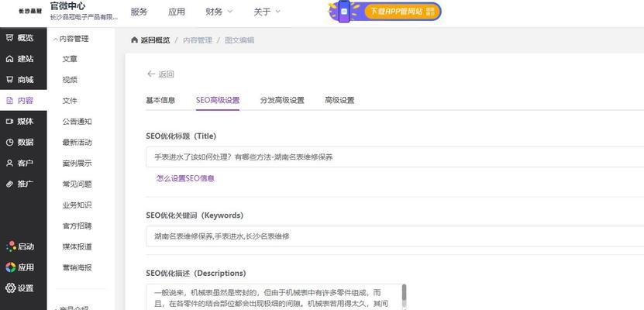
Task: Click the 内容 document icon
Action: pos(10,101)
